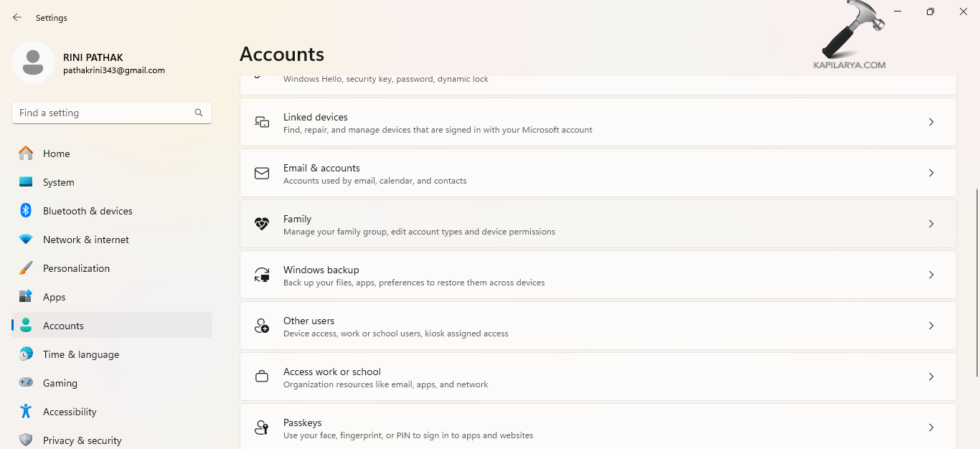Open Passkeys with the right chevron
The width and height of the screenshot is (980, 449).
931,427
